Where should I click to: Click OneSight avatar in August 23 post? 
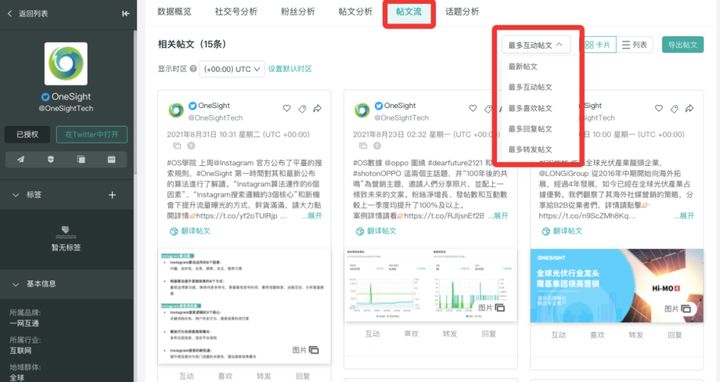click(x=362, y=110)
